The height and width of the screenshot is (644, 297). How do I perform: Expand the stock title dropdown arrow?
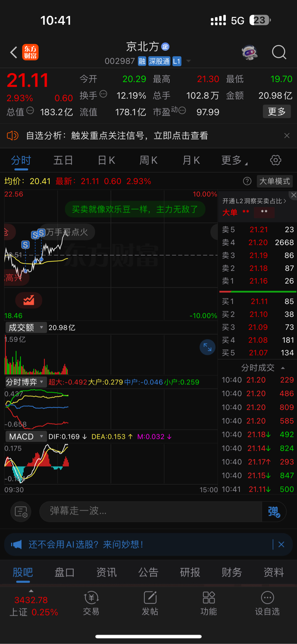point(189,61)
